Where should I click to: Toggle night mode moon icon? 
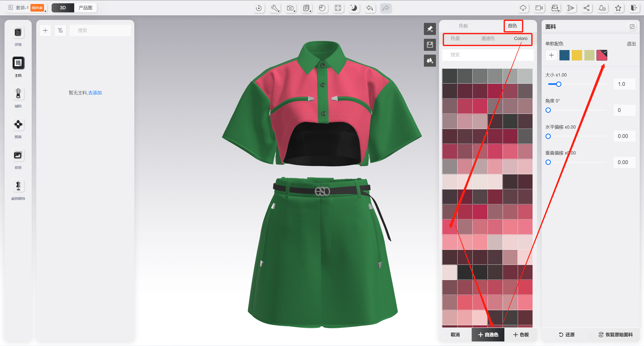click(x=354, y=8)
